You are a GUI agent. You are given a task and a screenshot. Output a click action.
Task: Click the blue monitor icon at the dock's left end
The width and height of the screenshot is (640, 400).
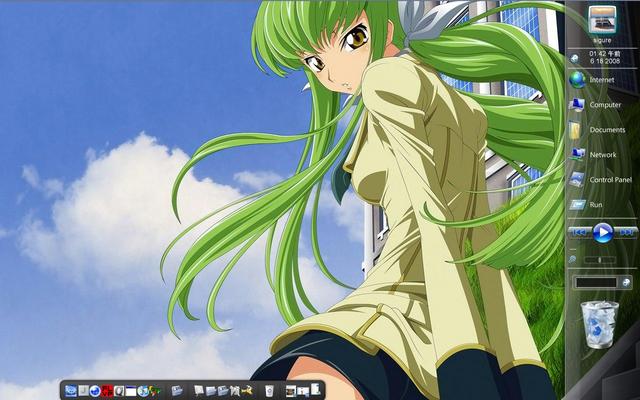(x=71, y=391)
